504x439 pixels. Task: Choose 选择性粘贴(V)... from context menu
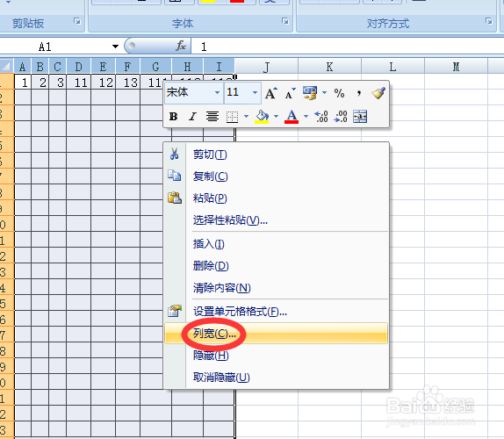pyautogui.click(x=276, y=220)
